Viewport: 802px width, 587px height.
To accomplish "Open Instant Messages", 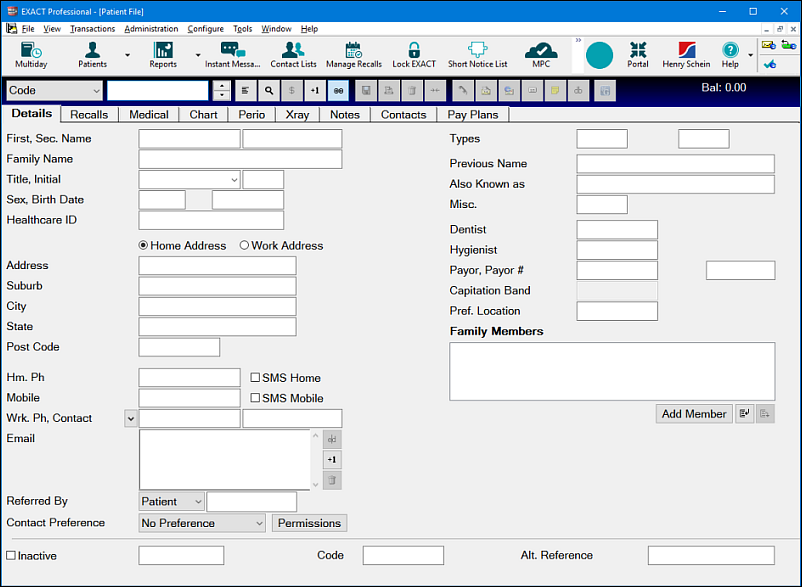I will (x=233, y=55).
